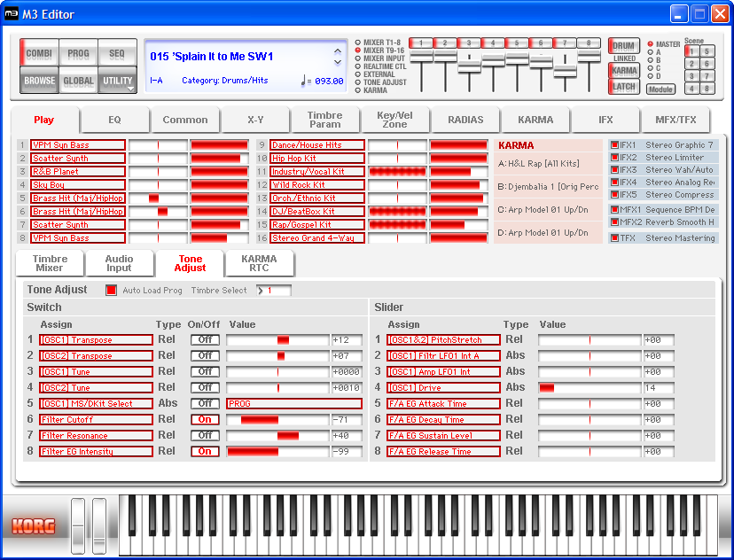
Task: Toggle the KARMA on/off button
Action: point(623,71)
